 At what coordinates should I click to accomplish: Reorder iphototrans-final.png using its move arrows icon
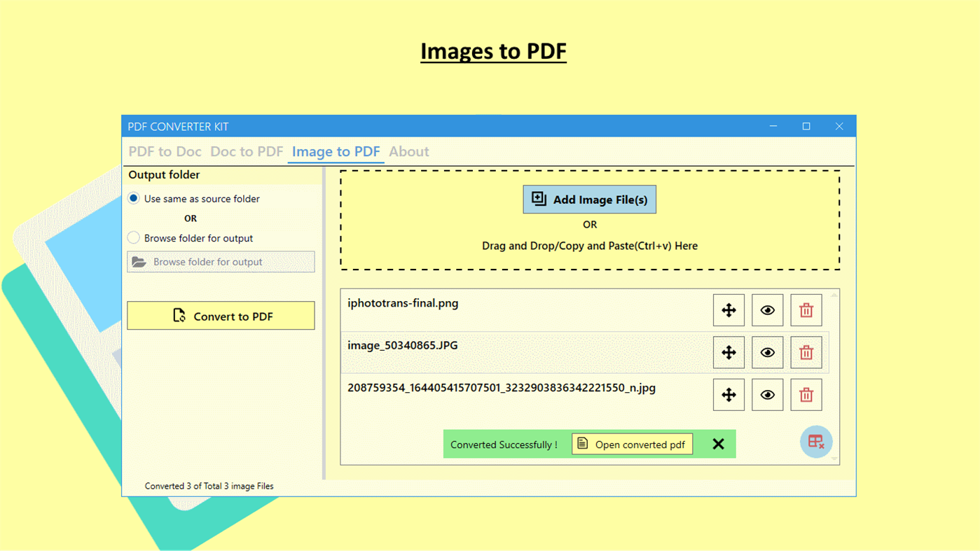point(729,310)
